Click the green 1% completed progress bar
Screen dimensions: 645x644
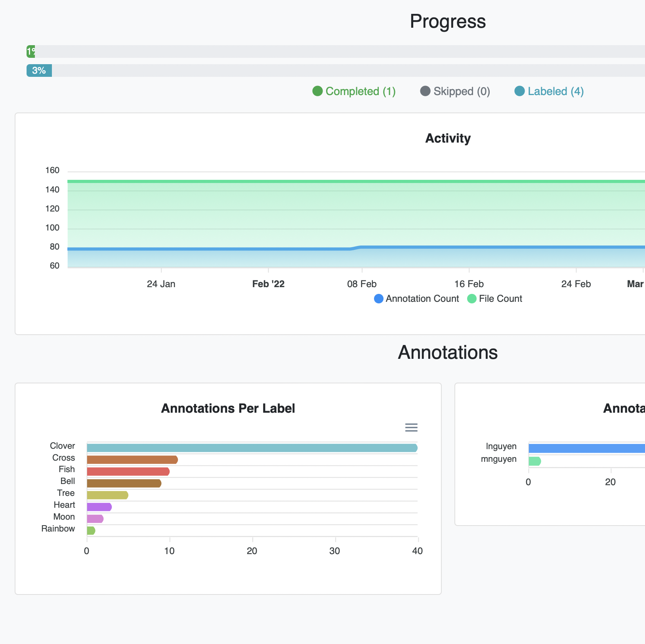coord(31,51)
